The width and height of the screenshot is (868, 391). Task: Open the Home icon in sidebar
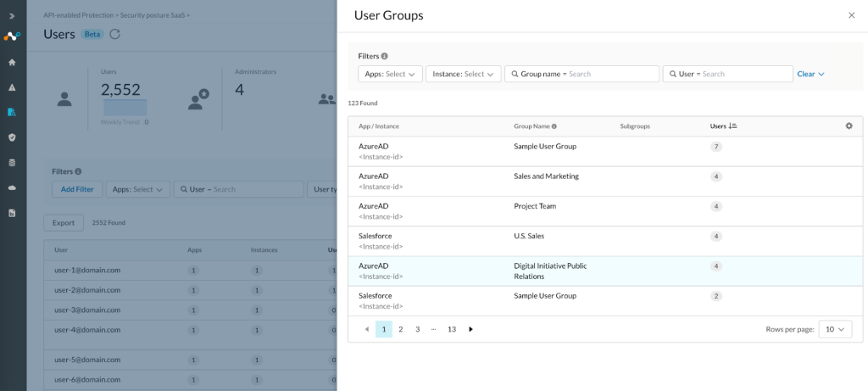click(12, 63)
